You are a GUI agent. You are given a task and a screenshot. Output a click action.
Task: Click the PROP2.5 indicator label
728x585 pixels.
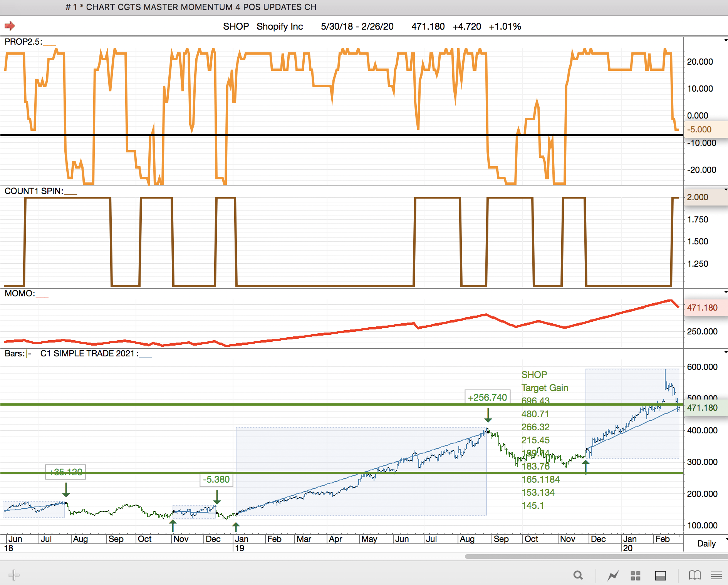pos(23,42)
